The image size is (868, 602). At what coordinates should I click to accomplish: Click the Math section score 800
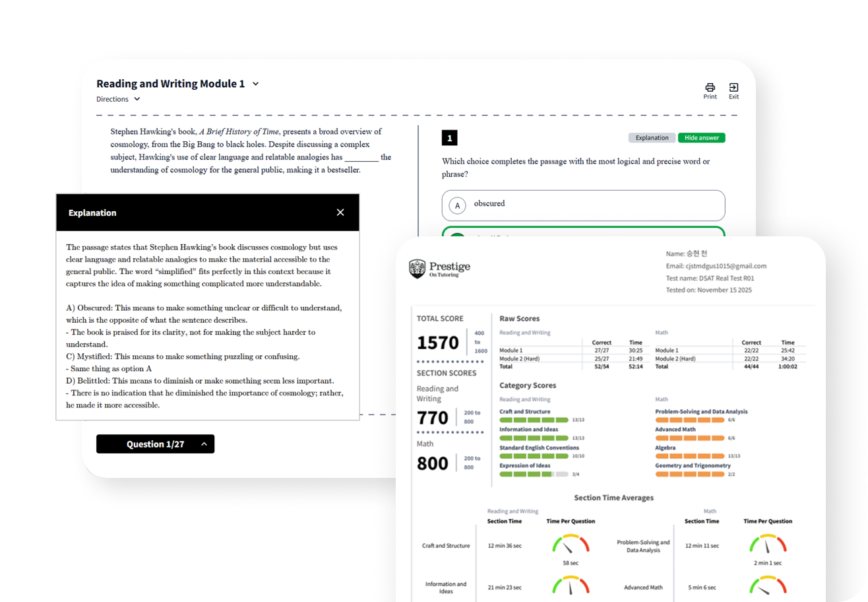pyautogui.click(x=433, y=463)
